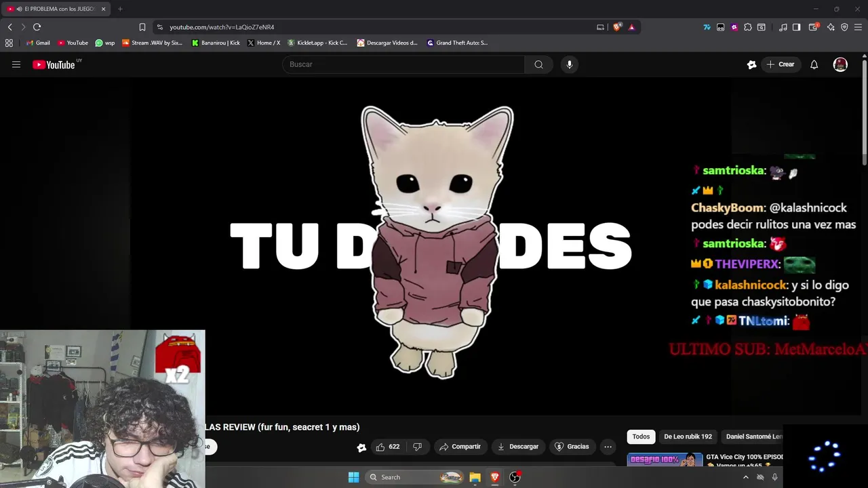Toggle the browser sidebar panel

[x=797, y=27]
